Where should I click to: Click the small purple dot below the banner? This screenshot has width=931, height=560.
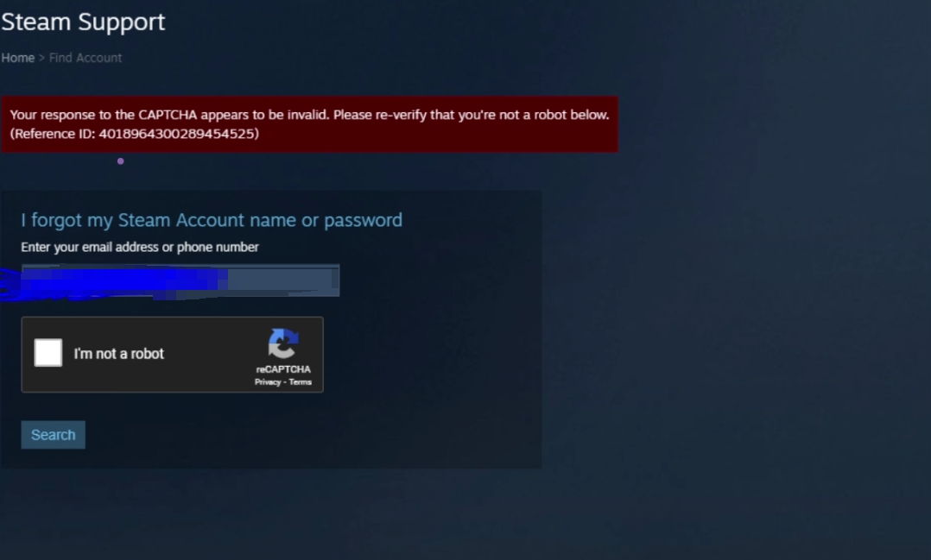coord(121,160)
